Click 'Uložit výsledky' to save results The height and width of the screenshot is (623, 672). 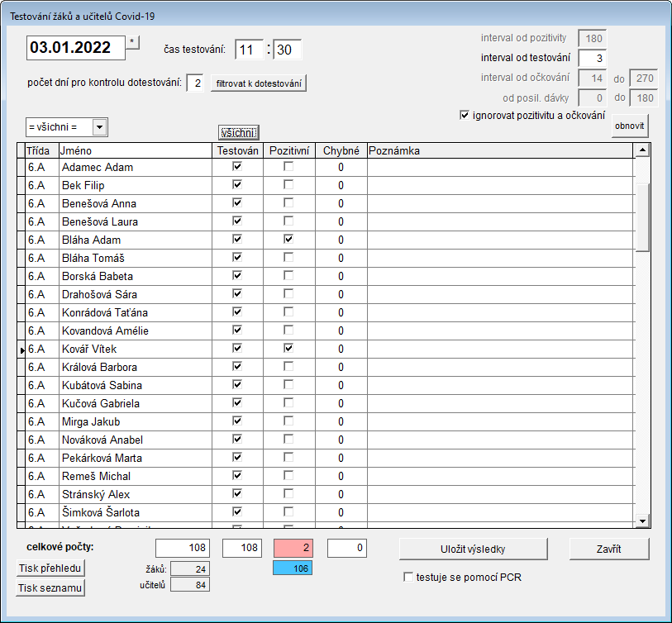[473, 549]
